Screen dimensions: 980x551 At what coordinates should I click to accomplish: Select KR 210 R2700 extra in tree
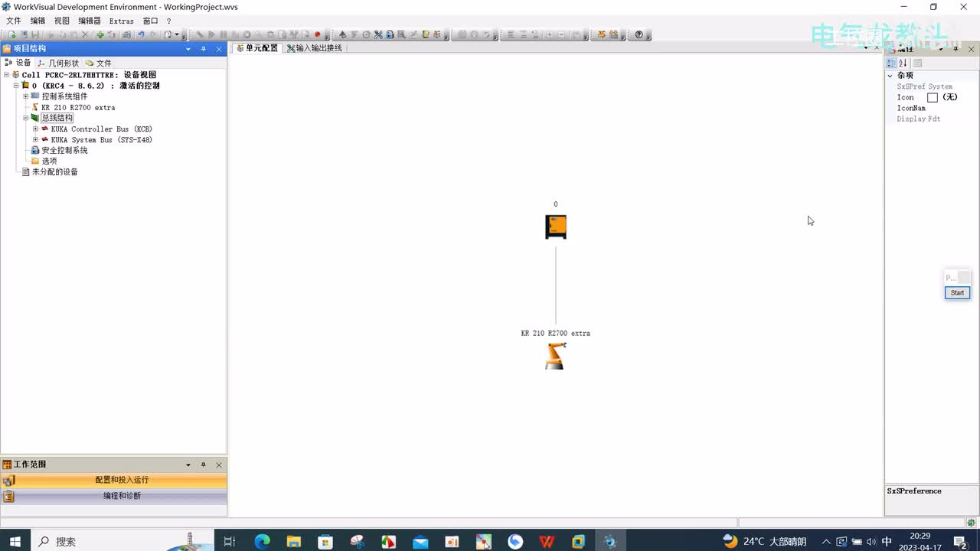click(78, 107)
